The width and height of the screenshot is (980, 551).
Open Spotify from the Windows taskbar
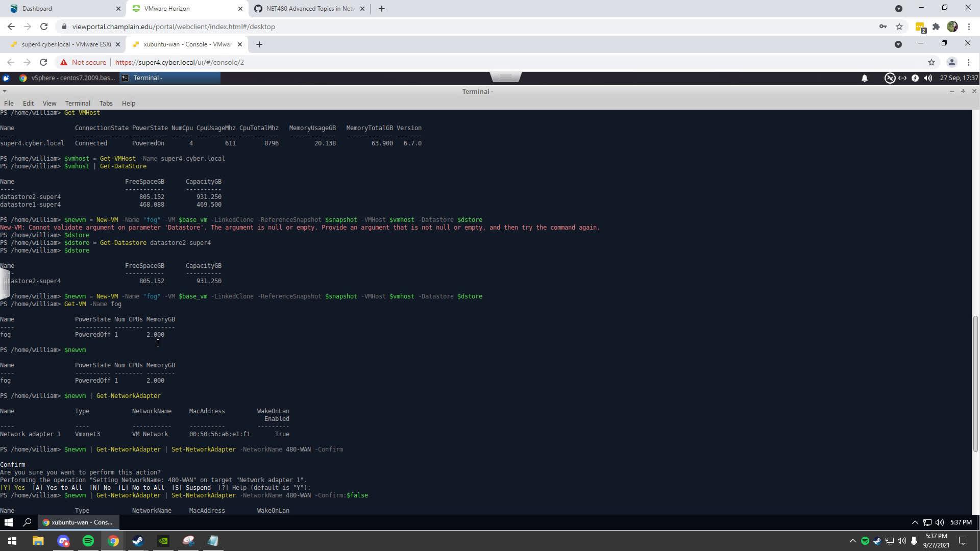(88, 541)
